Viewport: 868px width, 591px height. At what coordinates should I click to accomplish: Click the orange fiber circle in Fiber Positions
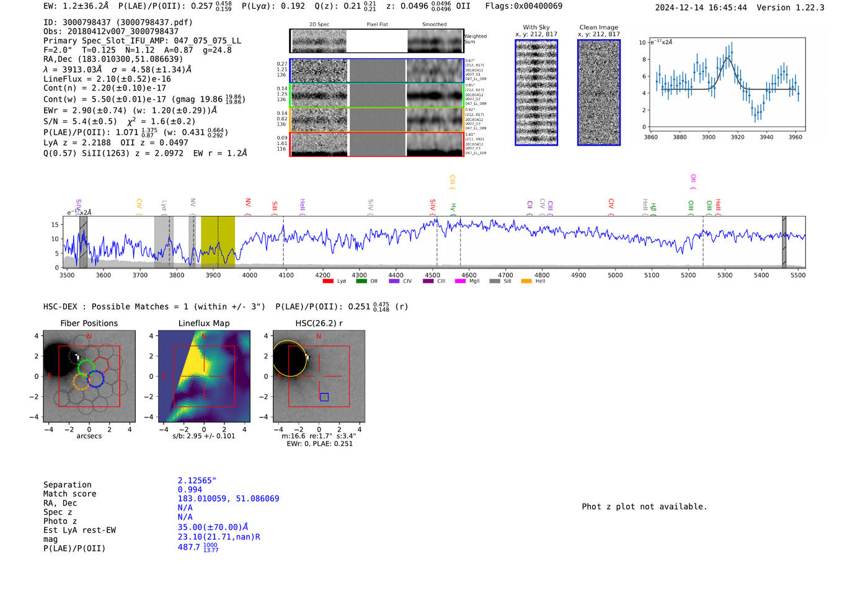pos(81,381)
